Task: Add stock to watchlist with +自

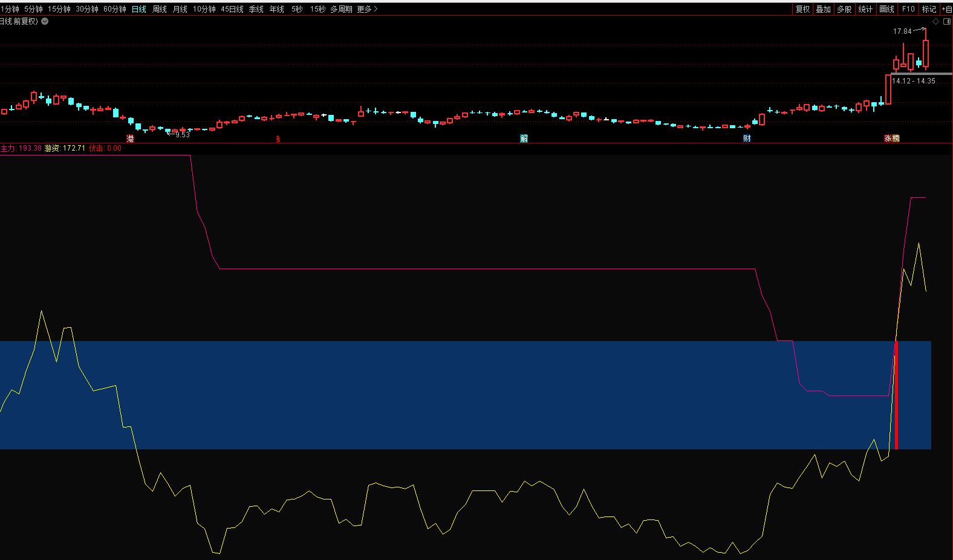Action: (x=946, y=9)
